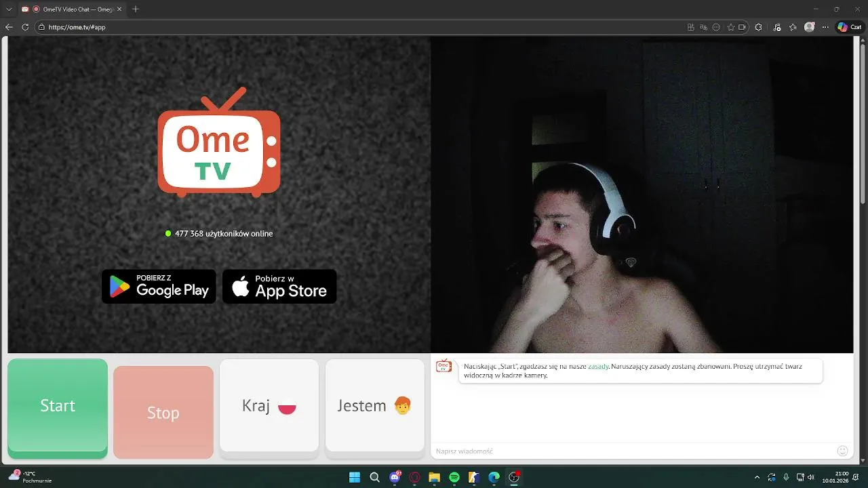
Task: Add this page to favorites
Action: point(731,27)
